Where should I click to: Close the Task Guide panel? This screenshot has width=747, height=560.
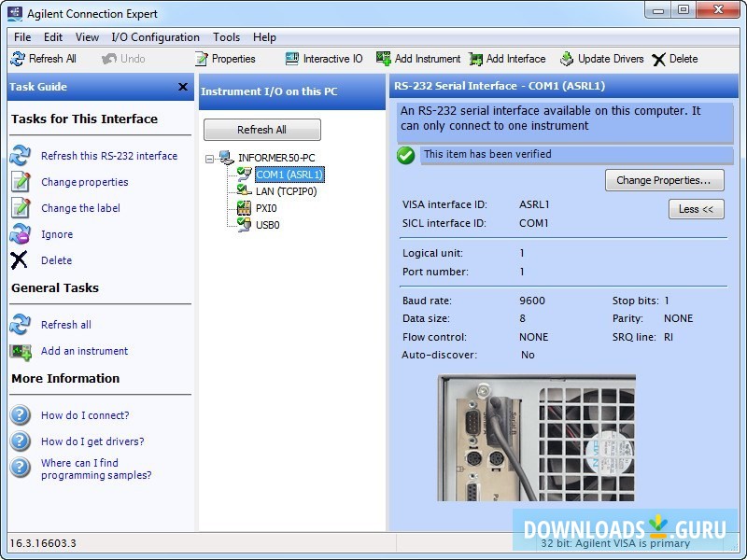(x=183, y=87)
